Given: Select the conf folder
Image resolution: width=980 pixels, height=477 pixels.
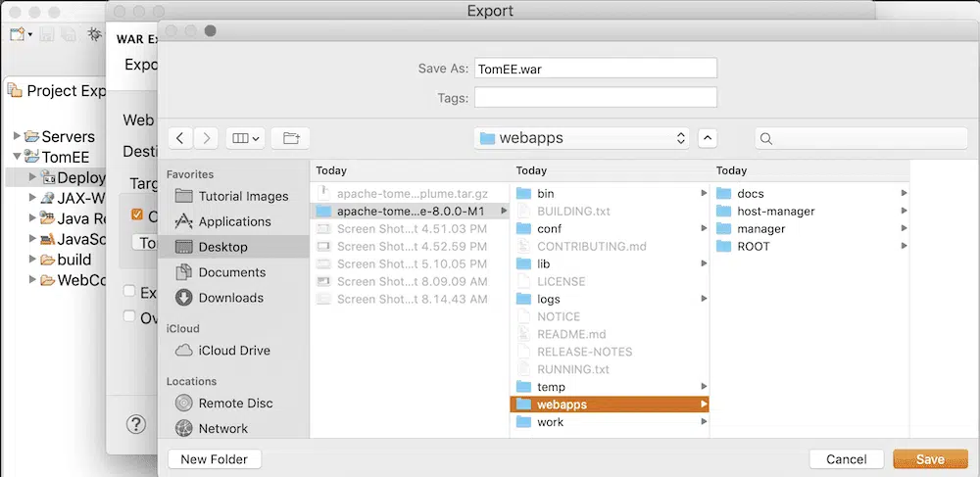Looking at the screenshot, I should point(549,229).
